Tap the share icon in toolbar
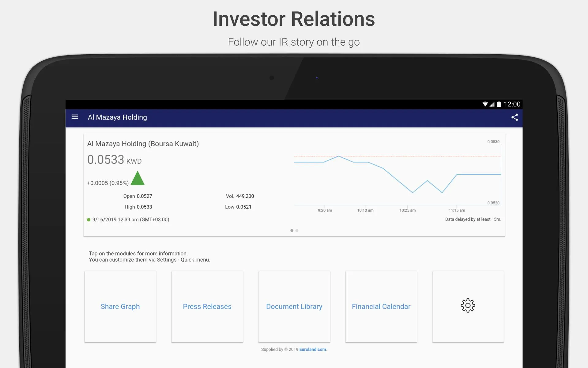This screenshot has height=368, width=588. pos(515,117)
